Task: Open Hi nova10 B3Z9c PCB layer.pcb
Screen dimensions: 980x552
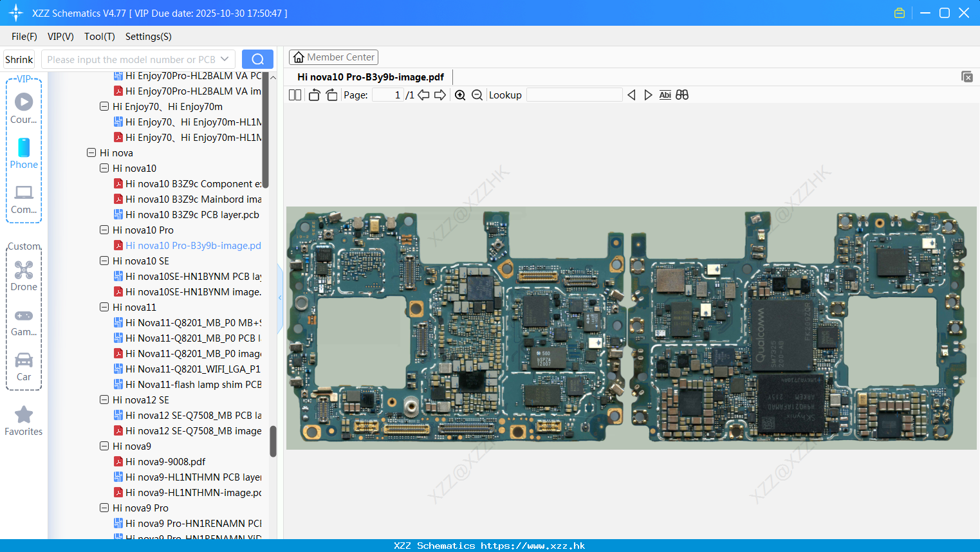Action: pyautogui.click(x=187, y=214)
